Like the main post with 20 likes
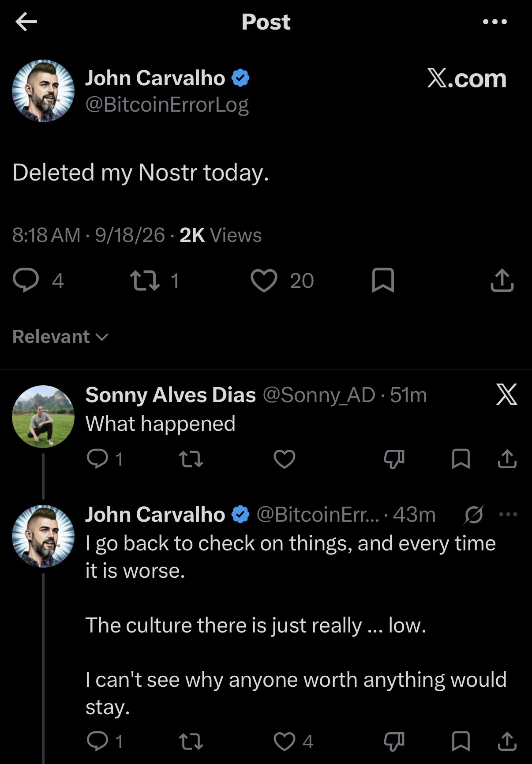The width and height of the screenshot is (532, 764). (x=264, y=281)
